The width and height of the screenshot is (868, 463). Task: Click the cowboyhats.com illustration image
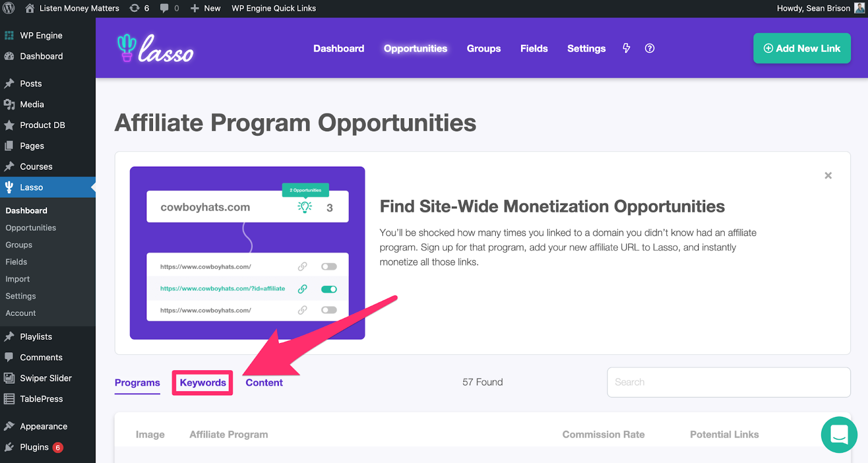247,253
